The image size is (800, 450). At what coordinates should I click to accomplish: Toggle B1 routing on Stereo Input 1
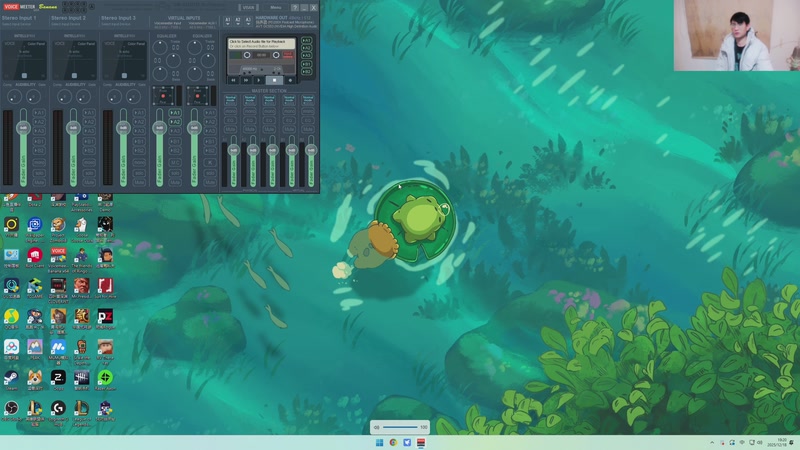[39, 141]
